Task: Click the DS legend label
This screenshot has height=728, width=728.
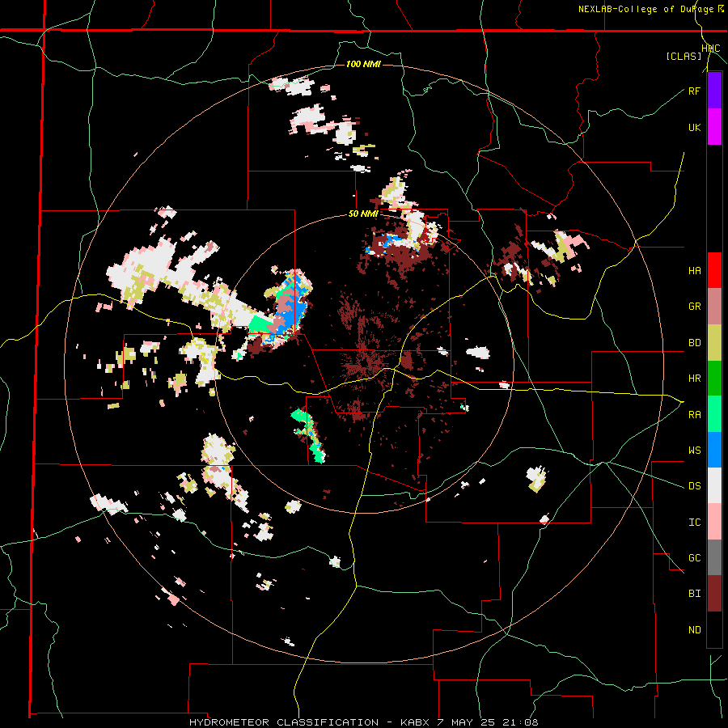Action: pyautogui.click(x=694, y=486)
